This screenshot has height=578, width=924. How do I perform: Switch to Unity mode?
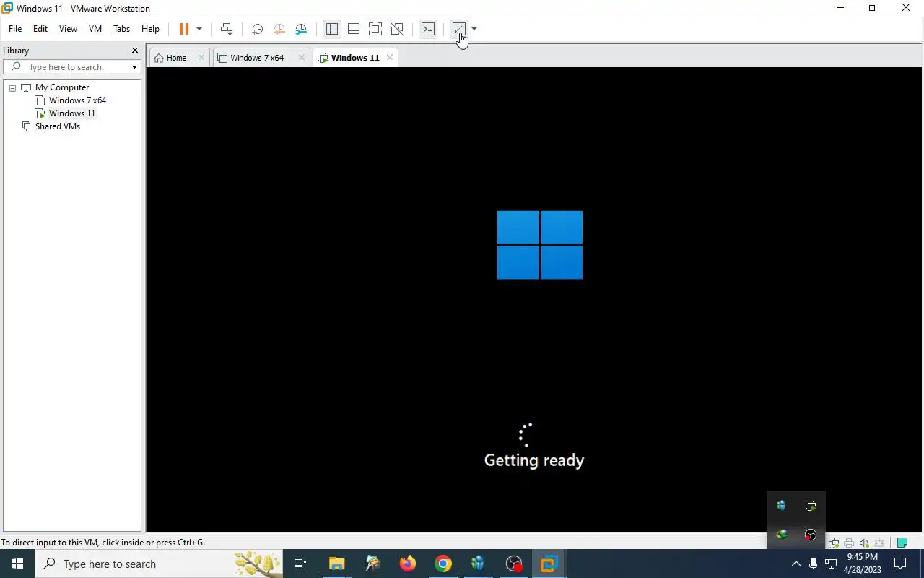pyautogui.click(x=397, y=29)
